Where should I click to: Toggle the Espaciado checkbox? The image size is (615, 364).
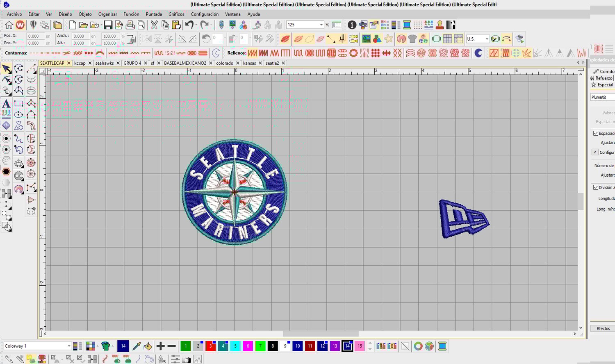[x=596, y=133]
